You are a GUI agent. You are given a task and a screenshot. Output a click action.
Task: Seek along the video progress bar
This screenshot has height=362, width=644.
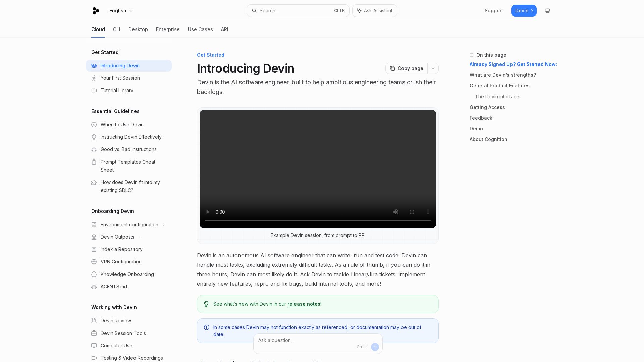point(318,221)
